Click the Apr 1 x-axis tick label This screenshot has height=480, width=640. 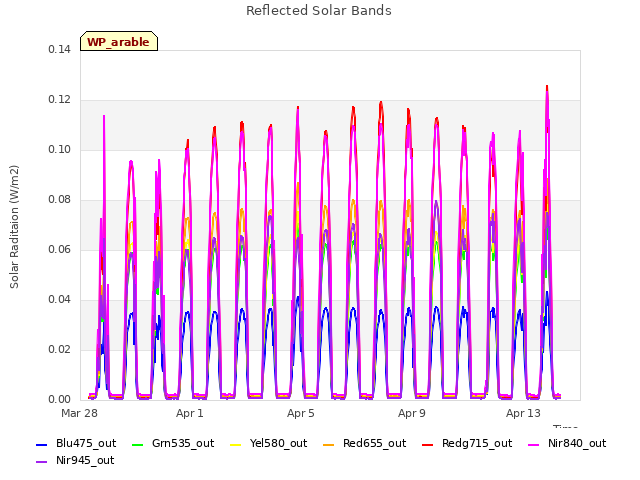click(190, 413)
